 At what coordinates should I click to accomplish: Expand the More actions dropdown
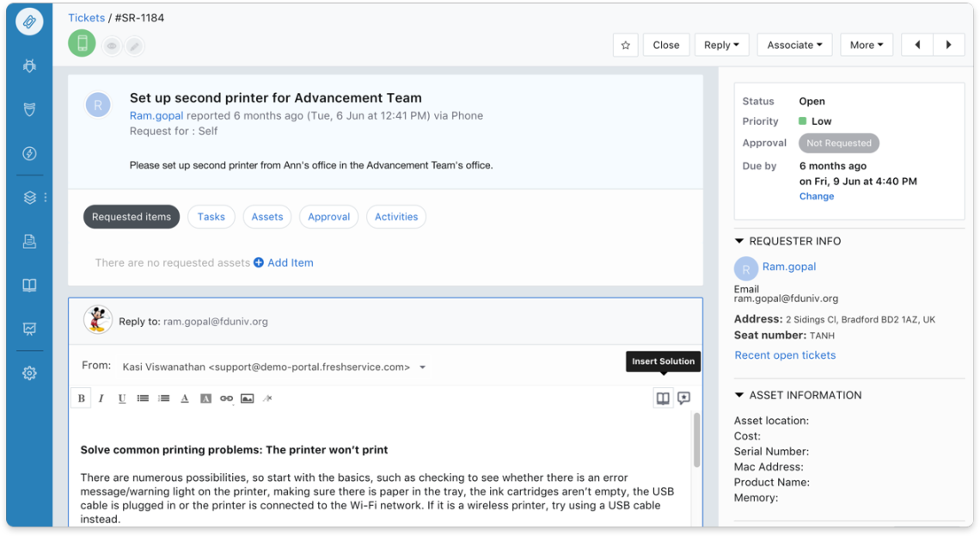click(866, 46)
